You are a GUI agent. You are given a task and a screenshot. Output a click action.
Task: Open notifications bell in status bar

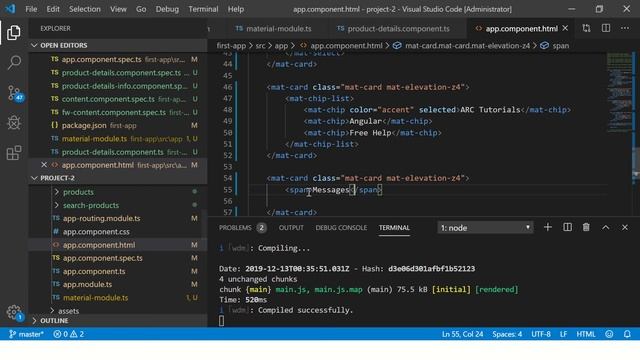[x=627, y=334]
